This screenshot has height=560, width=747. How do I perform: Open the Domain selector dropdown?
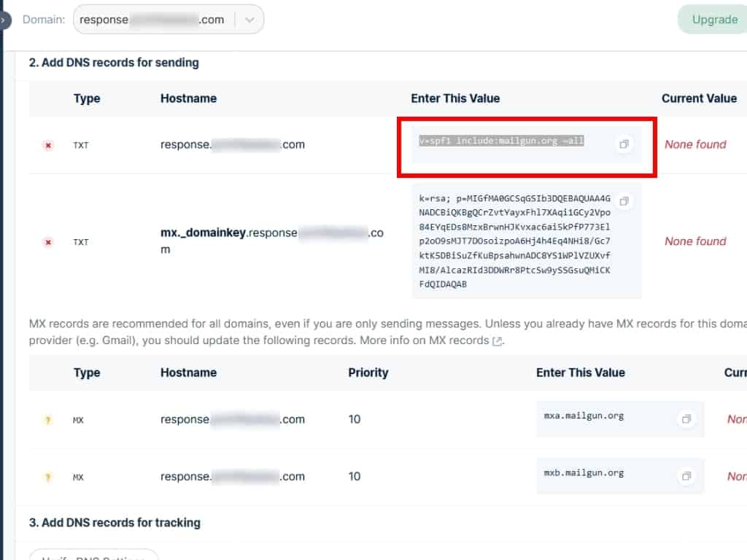click(x=168, y=20)
